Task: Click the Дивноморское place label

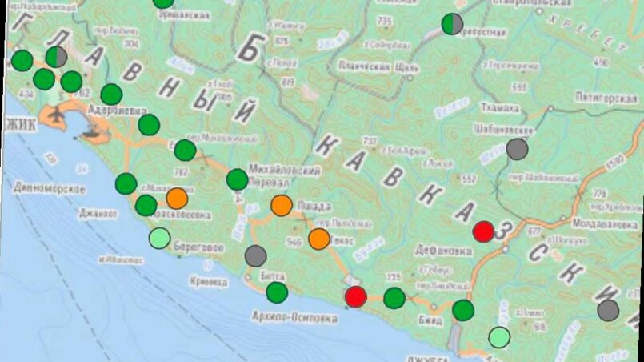Action: (50, 189)
